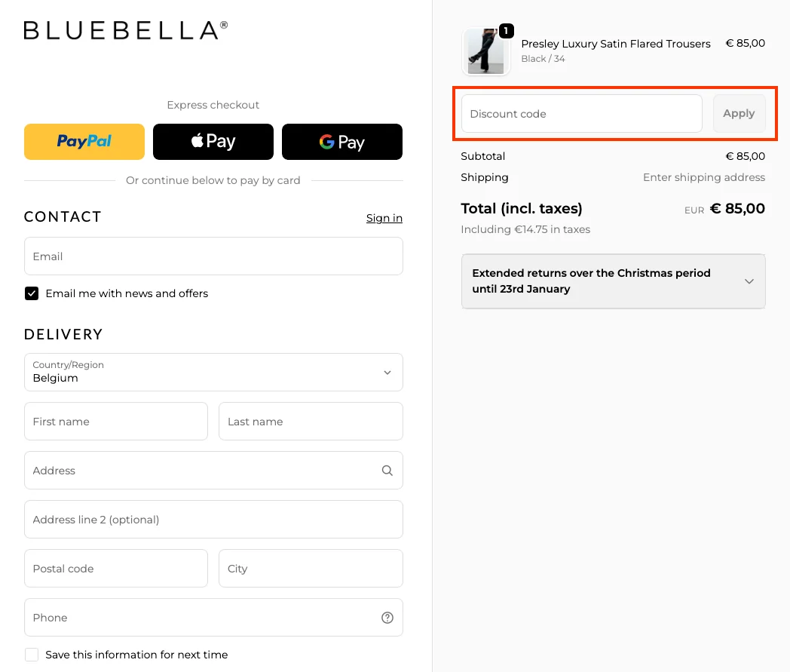The width and height of the screenshot is (790, 672).
Task: Open the trousers product thumbnail
Action: pyautogui.click(x=485, y=52)
